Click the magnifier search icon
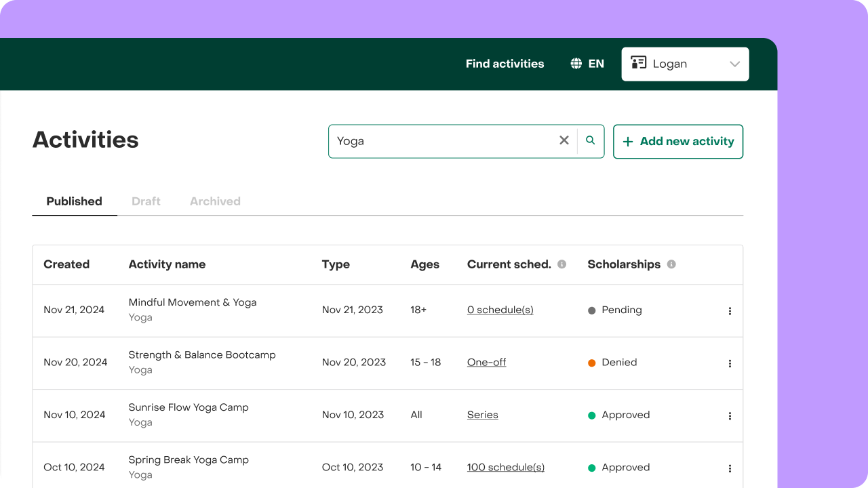The width and height of the screenshot is (868, 488). pos(591,140)
